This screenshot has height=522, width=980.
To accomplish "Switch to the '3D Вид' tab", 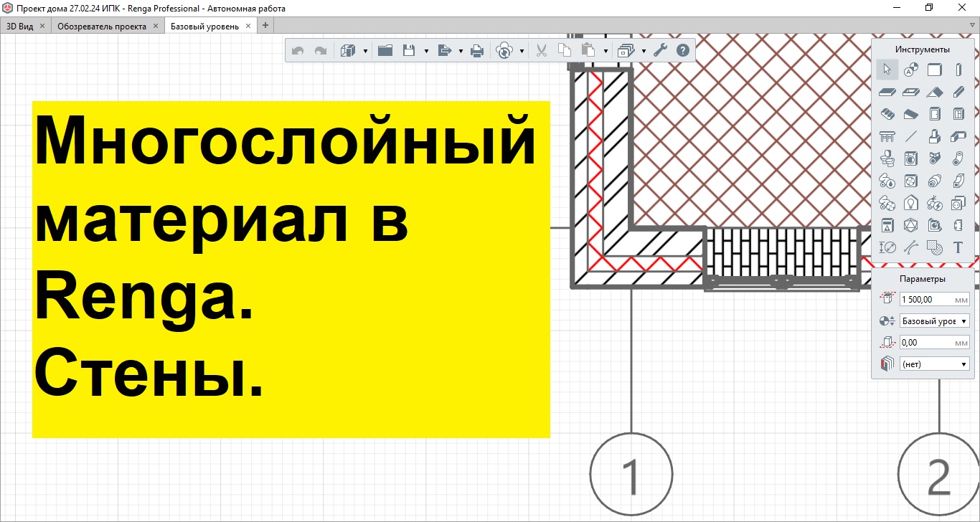I will tap(20, 26).
